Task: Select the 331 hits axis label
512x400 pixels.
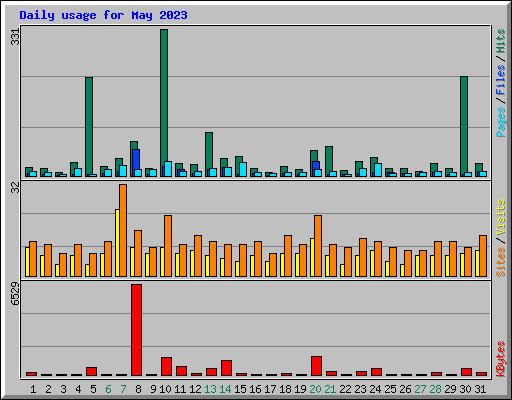Action: click(15, 37)
